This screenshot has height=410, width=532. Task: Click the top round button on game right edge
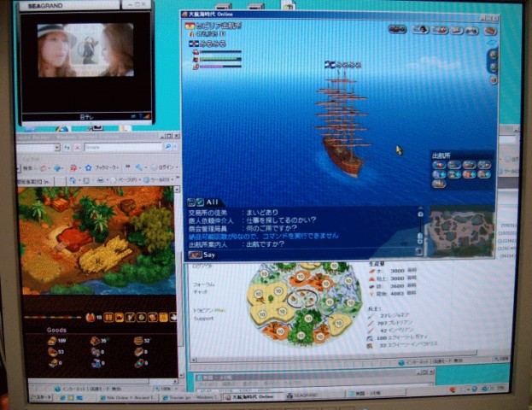(x=494, y=54)
